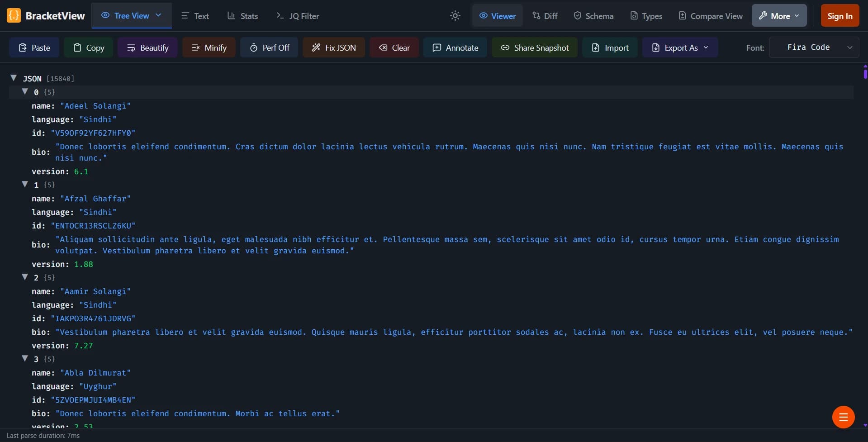Collapse the root JSON node
Image resolution: width=868 pixels, height=442 pixels.
click(x=14, y=78)
